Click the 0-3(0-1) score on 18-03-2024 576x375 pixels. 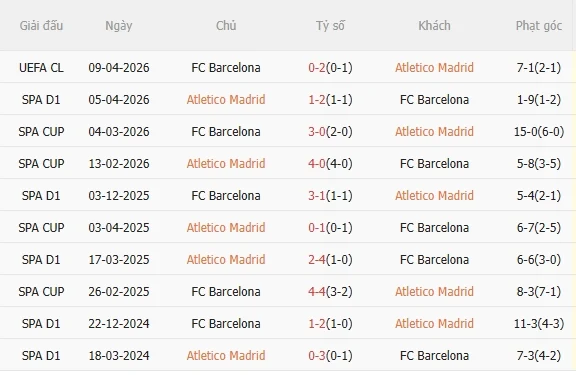(x=330, y=356)
